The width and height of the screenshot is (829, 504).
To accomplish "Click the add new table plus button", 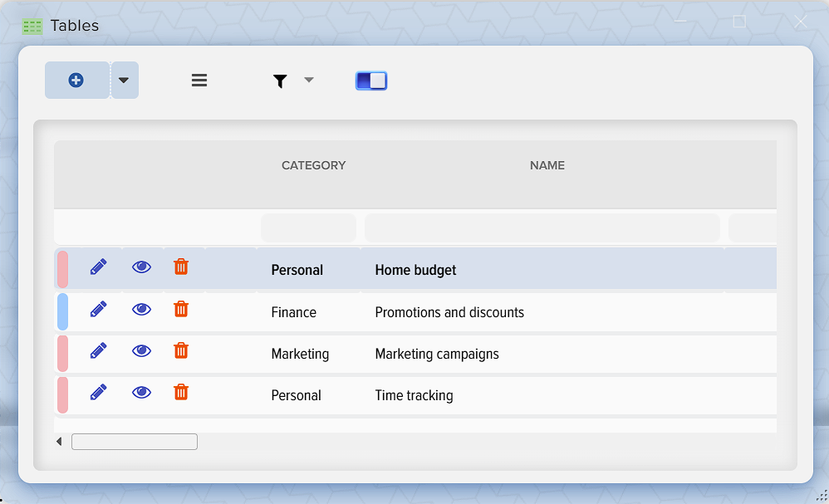I will click(76, 81).
